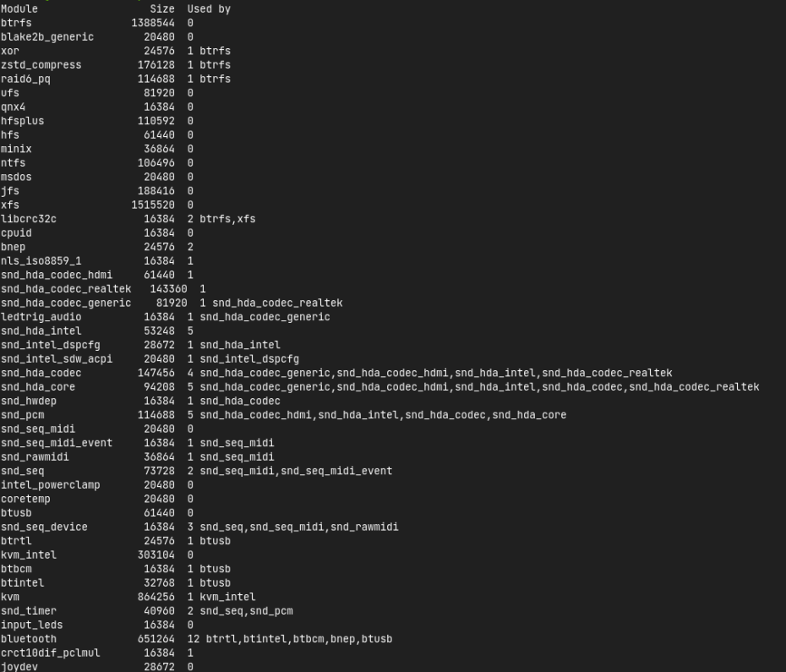Click the size value 1515520

(x=153, y=205)
